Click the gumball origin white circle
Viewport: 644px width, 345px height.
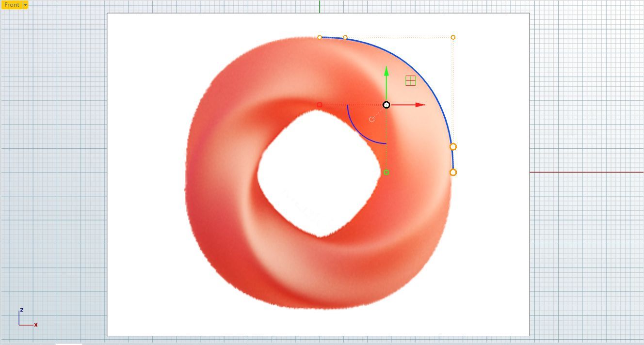(386, 105)
